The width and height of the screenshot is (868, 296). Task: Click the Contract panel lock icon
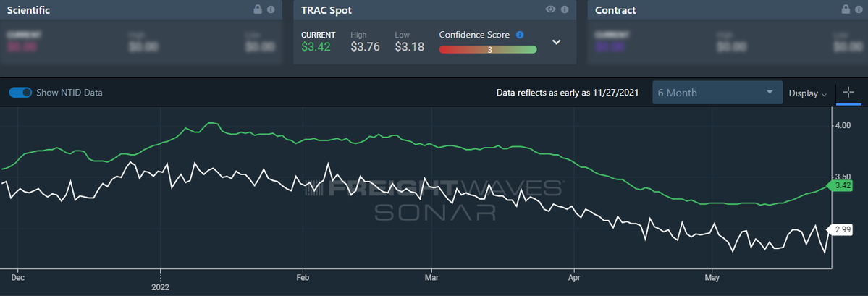(845, 9)
